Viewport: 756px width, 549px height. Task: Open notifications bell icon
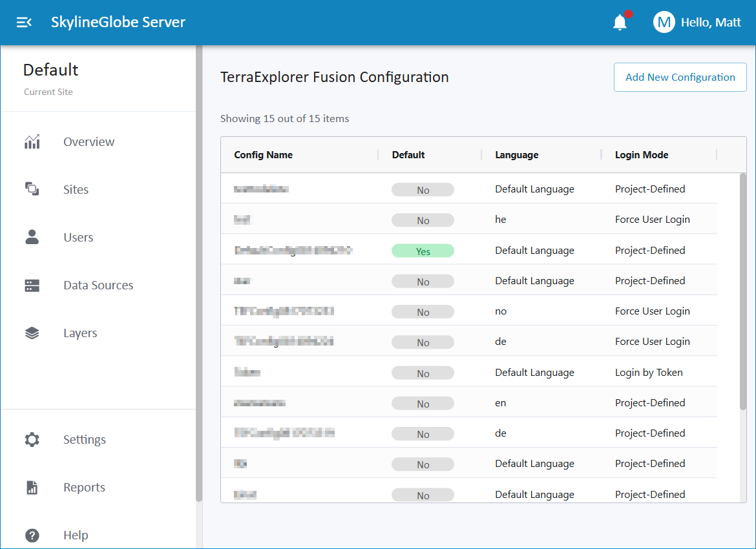[x=620, y=22]
